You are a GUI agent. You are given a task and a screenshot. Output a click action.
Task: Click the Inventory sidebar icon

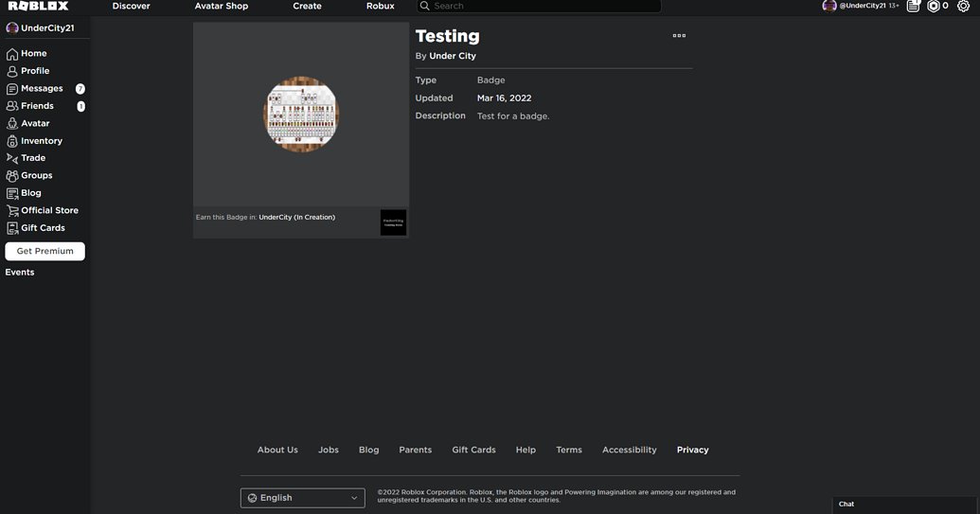click(12, 141)
